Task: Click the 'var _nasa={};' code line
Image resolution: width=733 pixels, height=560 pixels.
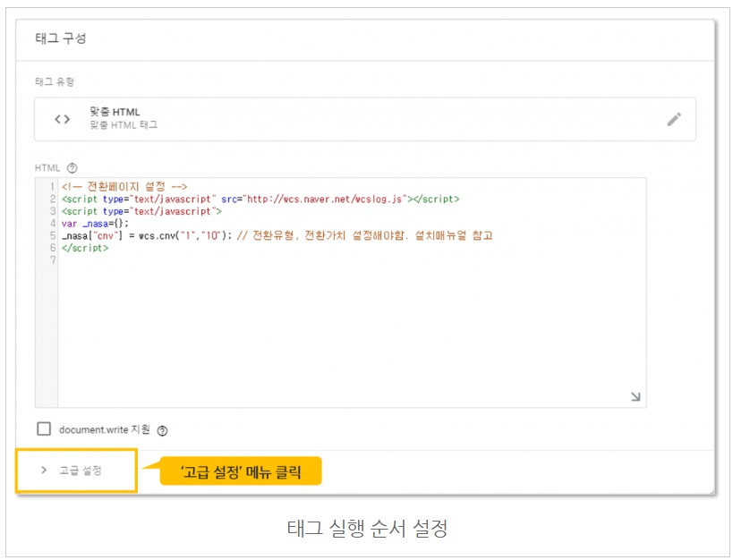Action: (x=95, y=224)
